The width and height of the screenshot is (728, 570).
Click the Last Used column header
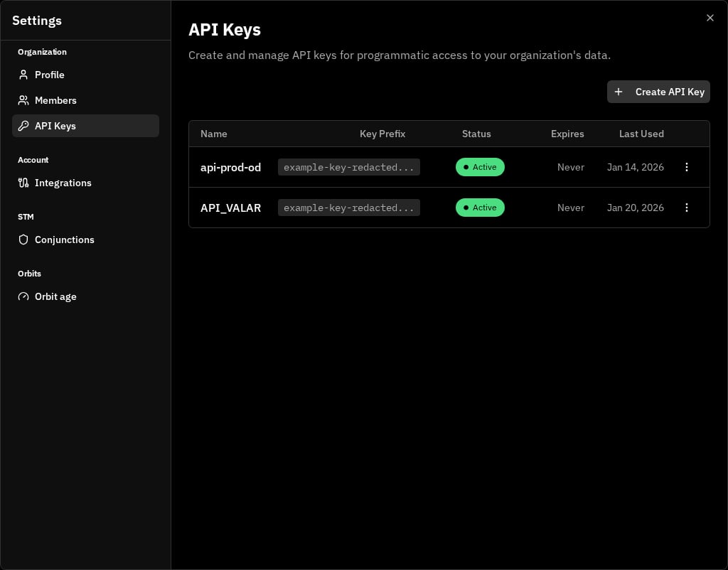tap(642, 134)
